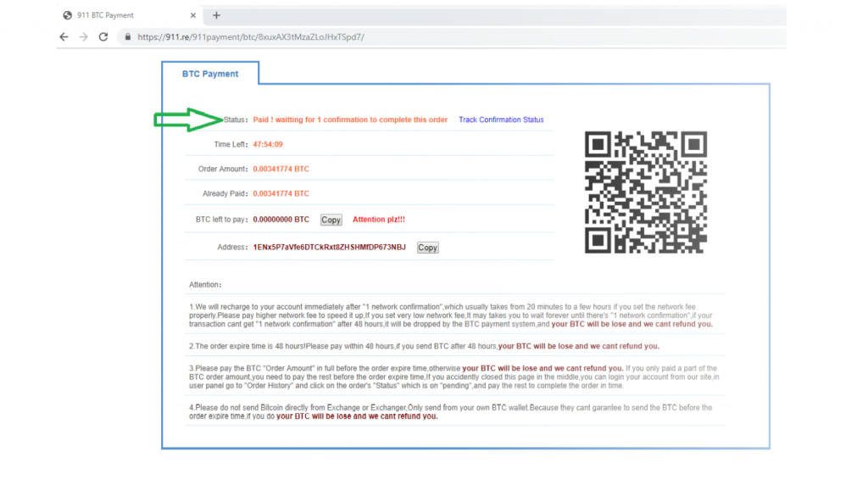Go forward using the browser forward arrow

(x=84, y=37)
